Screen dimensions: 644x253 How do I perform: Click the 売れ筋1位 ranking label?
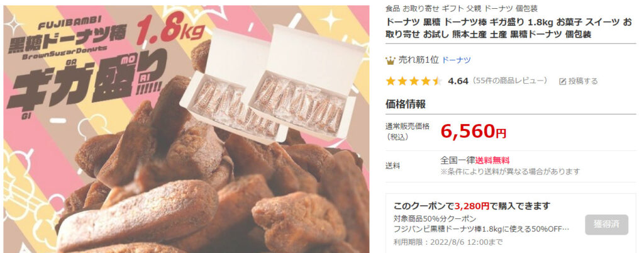418,60
